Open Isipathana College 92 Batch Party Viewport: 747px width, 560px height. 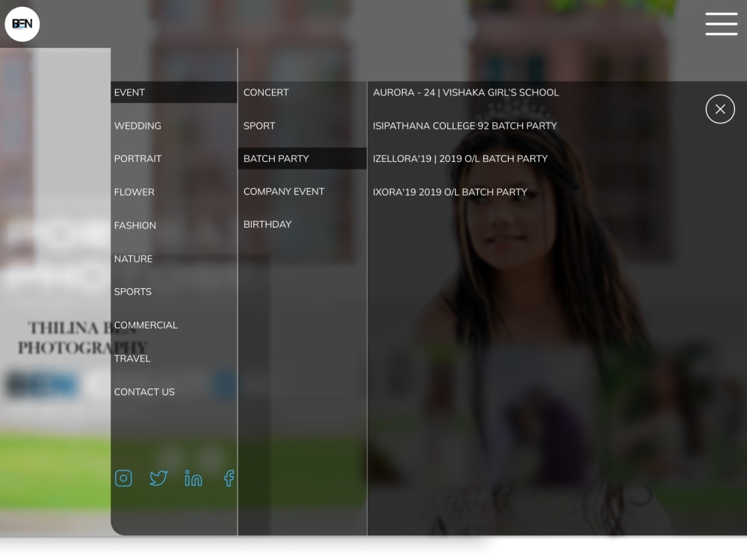click(x=465, y=125)
